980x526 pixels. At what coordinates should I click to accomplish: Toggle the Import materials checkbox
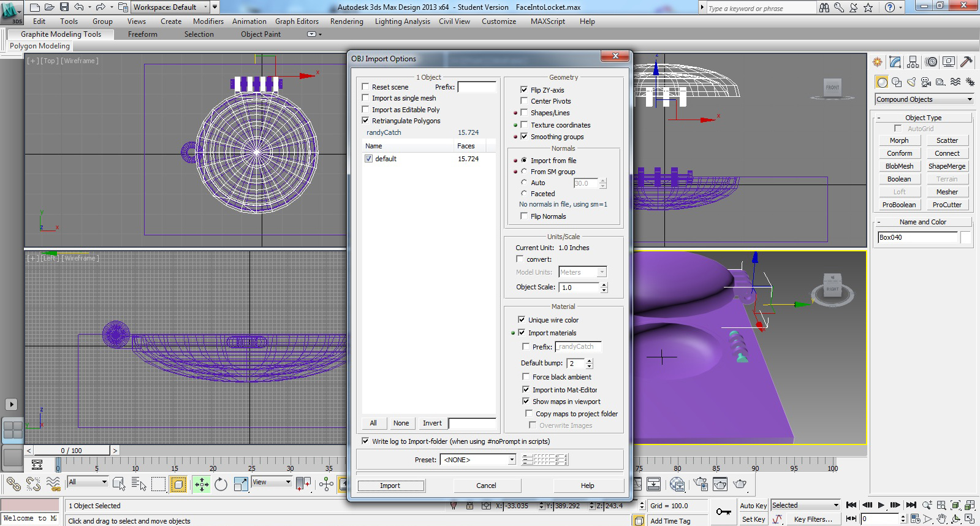pyautogui.click(x=522, y=333)
